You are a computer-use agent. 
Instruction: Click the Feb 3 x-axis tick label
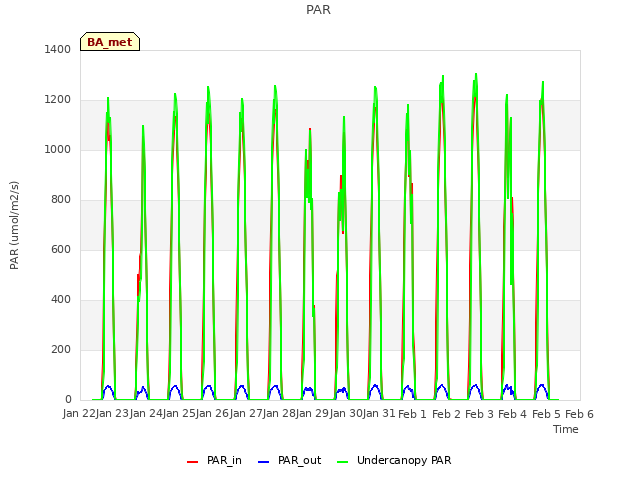point(479,414)
